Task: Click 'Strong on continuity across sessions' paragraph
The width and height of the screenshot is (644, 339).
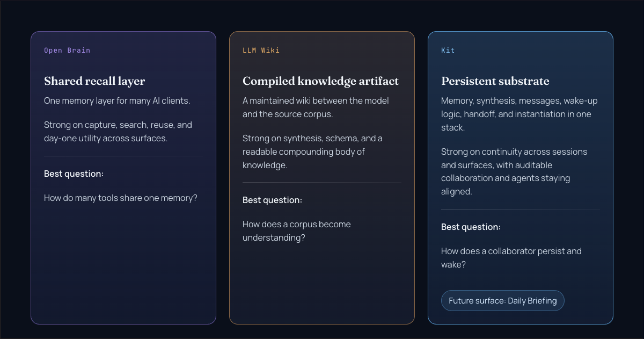Action: pyautogui.click(x=514, y=171)
